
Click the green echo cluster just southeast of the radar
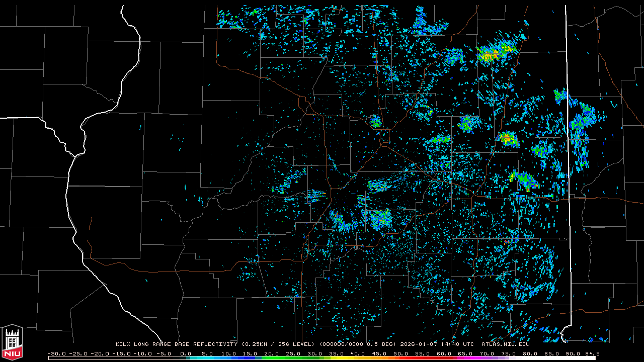[381, 219]
